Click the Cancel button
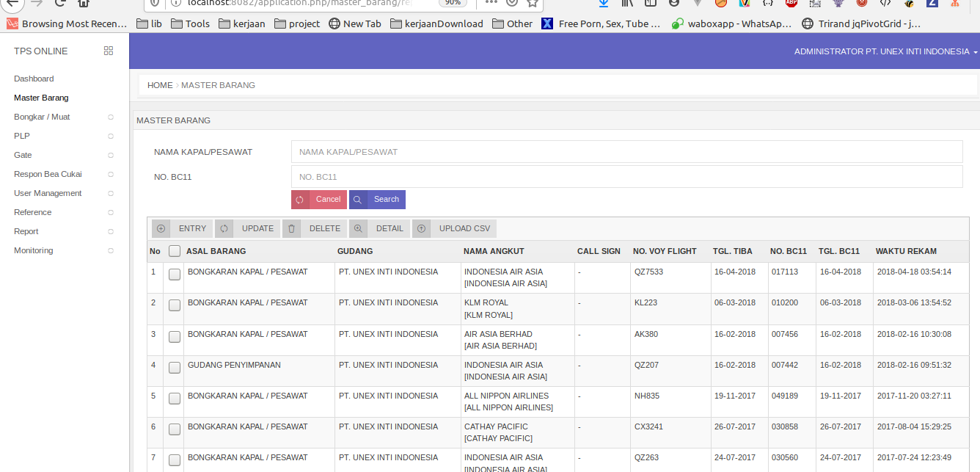980x472 pixels. pyautogui.click(x=319, y=200)
